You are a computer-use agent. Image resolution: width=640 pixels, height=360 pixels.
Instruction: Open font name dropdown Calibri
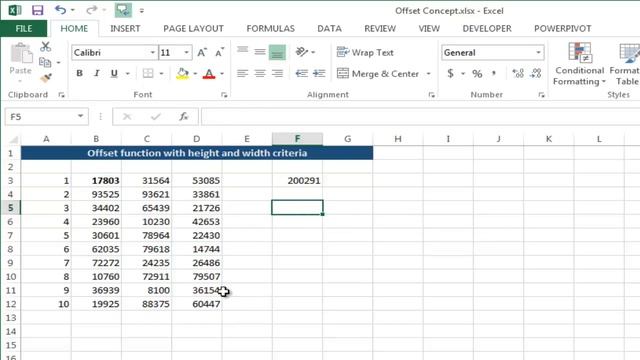(153, 53)
